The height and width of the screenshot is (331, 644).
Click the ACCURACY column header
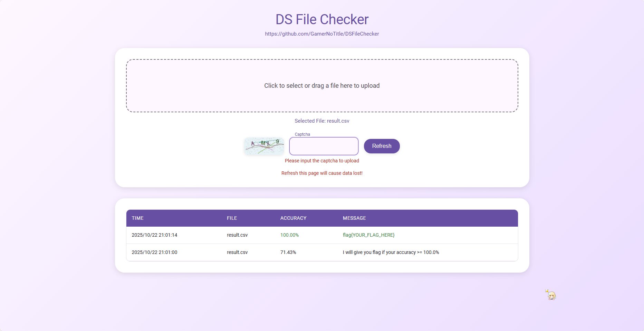[293, 218]
